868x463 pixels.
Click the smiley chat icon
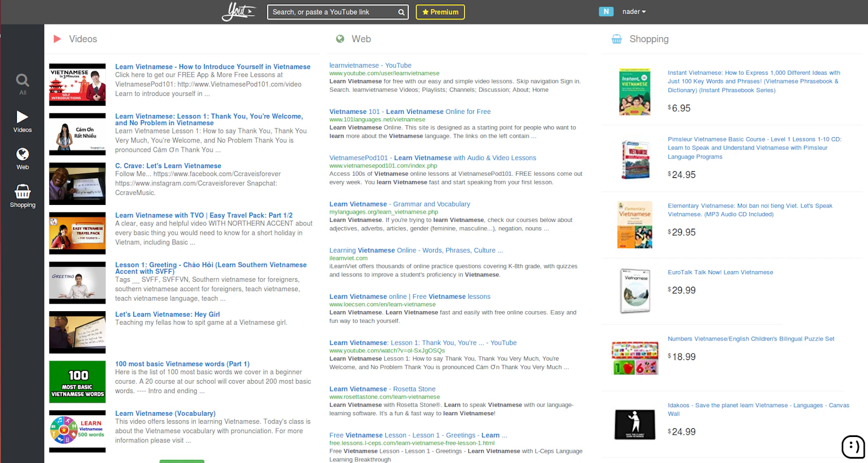coord(853,447)
